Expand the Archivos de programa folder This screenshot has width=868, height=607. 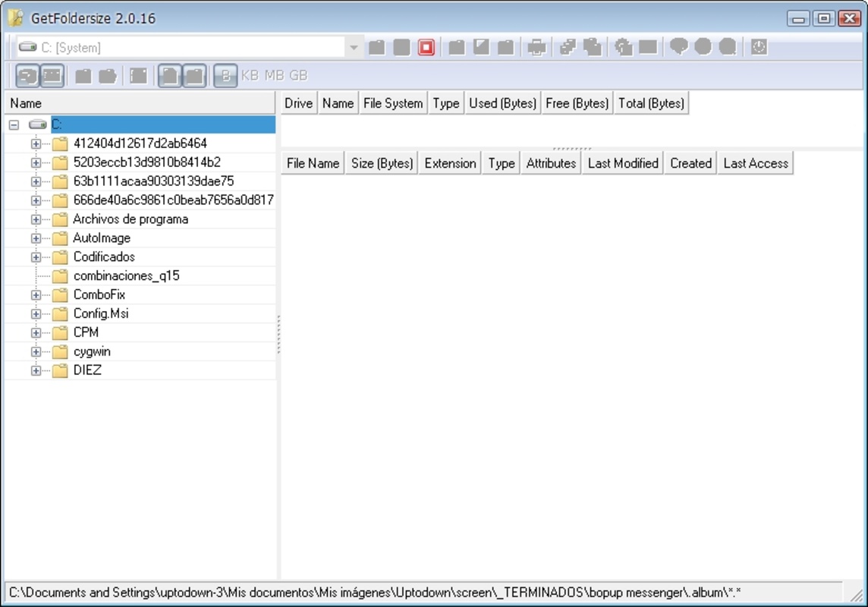[36, 219]
